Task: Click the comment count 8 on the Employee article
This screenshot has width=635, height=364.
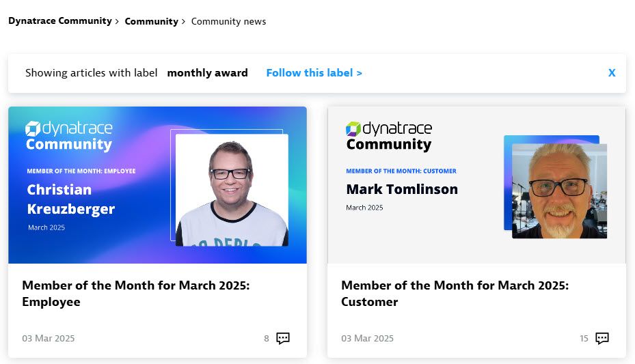Action: [267, 338]
